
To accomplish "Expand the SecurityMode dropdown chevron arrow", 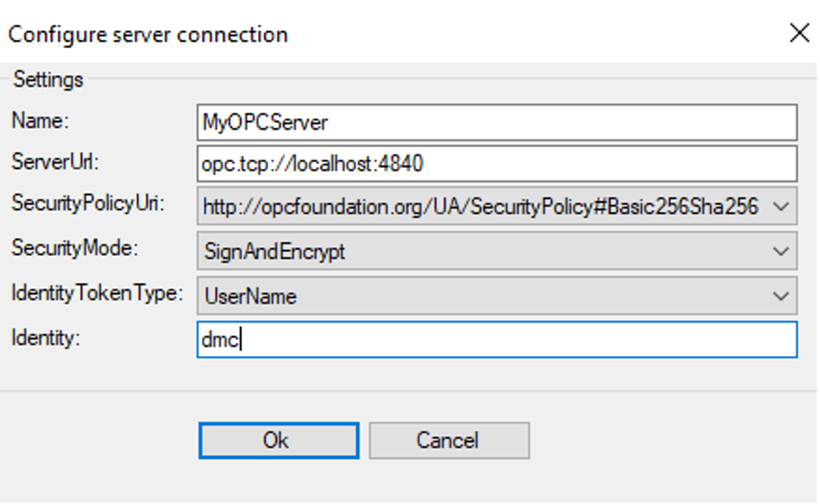I will (x=781, y=252).
